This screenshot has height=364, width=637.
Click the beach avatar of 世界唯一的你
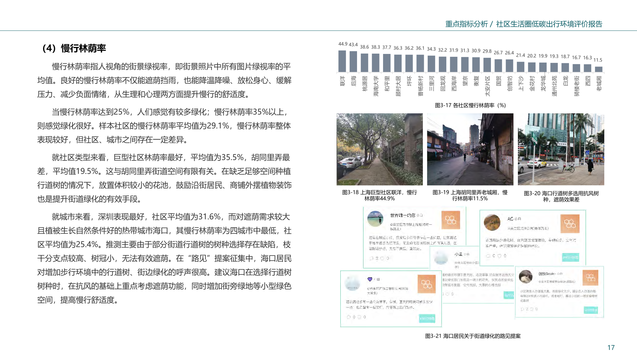click(375, 219)
